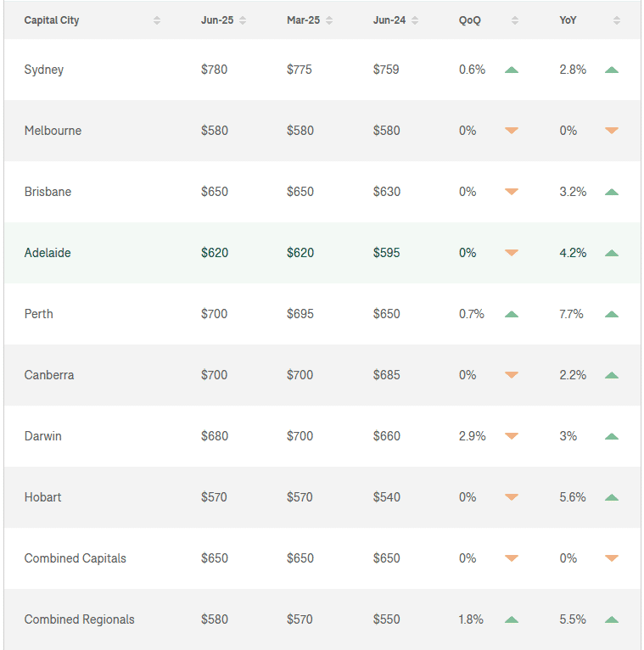Click Perth's green YoY up arrow
Image resolution: width=644 pixels, height=650 pixels.
(x=612, y=314)
